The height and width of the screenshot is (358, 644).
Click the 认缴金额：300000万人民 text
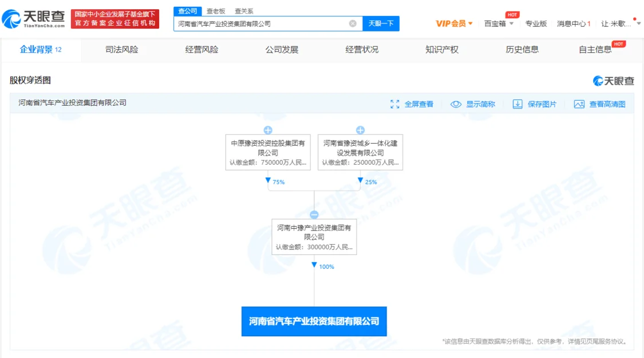click(x=314, y=247)
